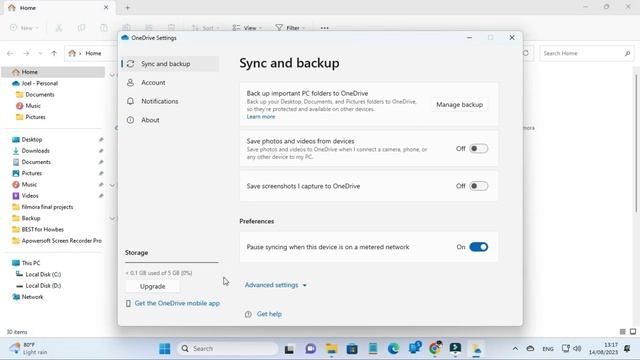The height and width of the screenshot is (360, 640).
Task: Click the Search Home field
Action: tap(586, 53)
